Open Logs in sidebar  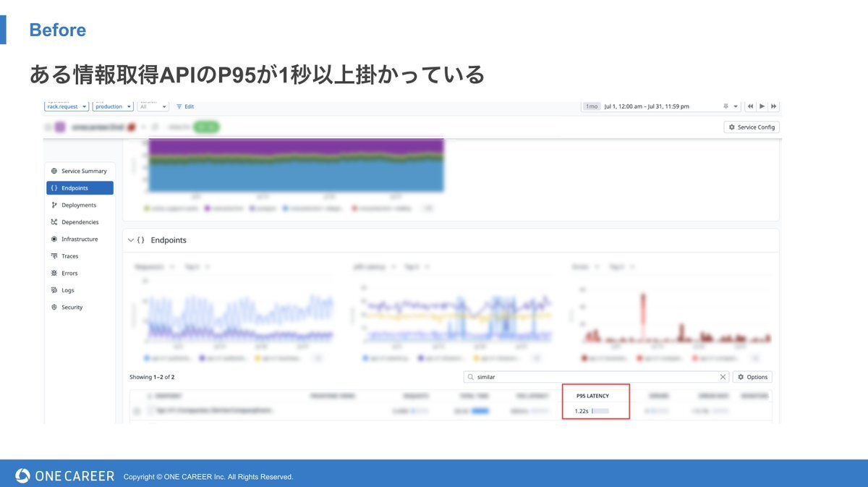coord(80,290)
